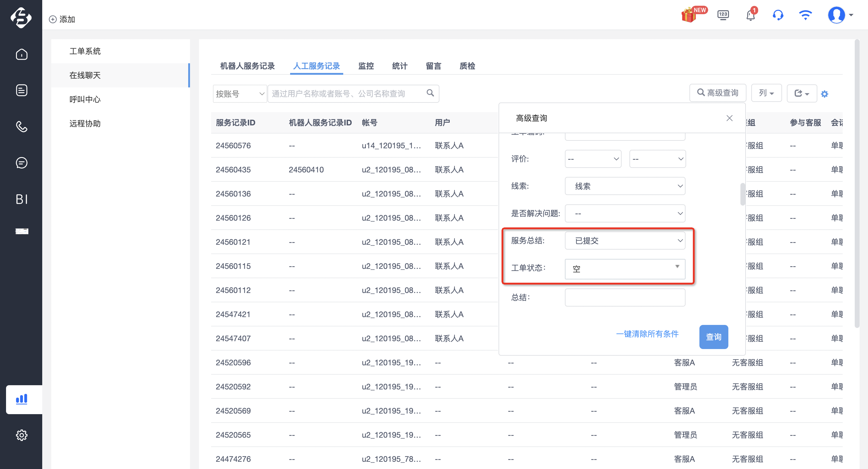
Task: Click the 一键清除所有条件 link
Action: coord(647,334)
